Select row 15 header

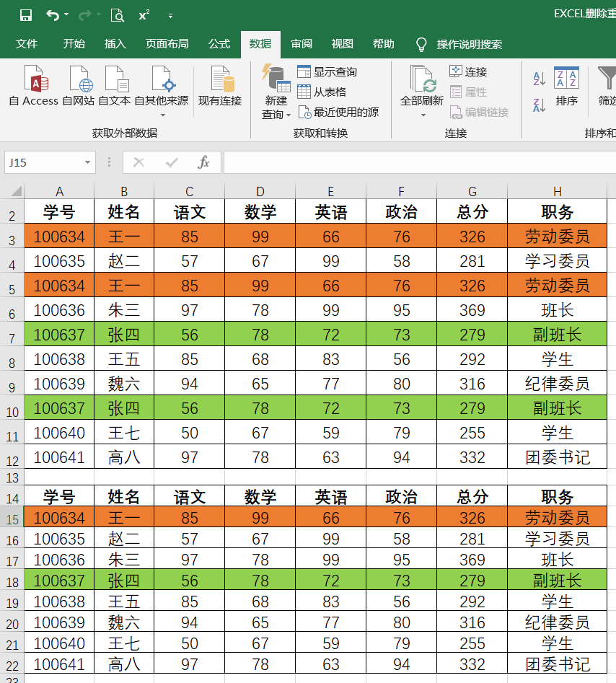coord(12,516)
